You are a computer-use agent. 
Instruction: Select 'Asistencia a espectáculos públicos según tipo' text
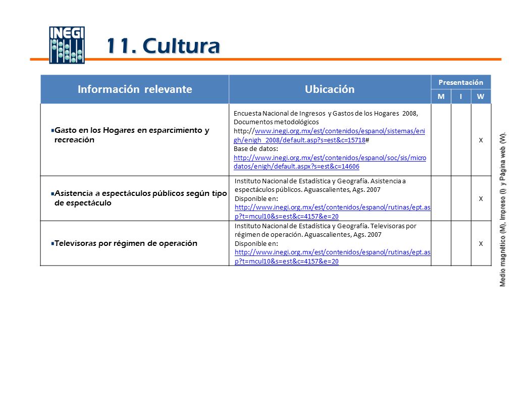pyautogui.click(x=140, y=193)
